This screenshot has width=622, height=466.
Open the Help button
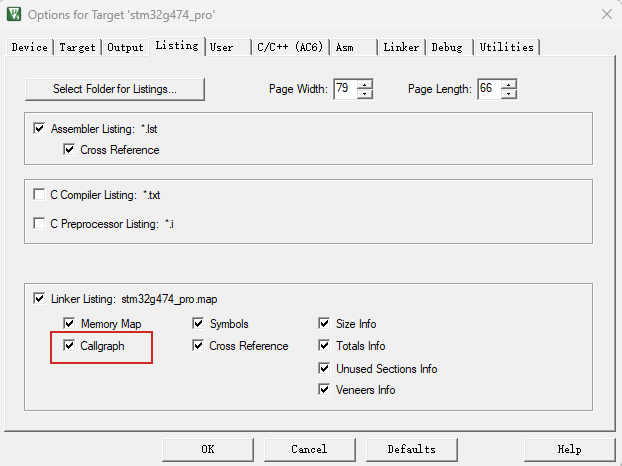click(569, 449)
